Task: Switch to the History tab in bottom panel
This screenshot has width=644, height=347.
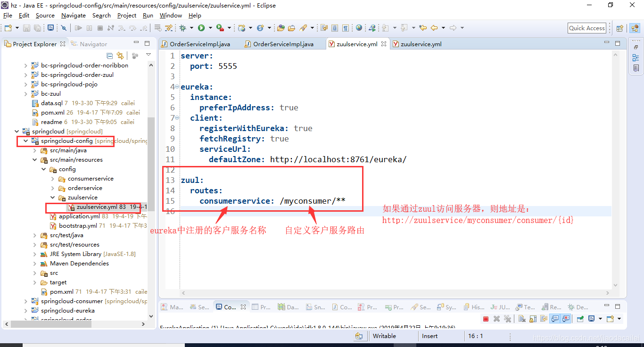Action: pyautogui.click(x=473, y=307)
